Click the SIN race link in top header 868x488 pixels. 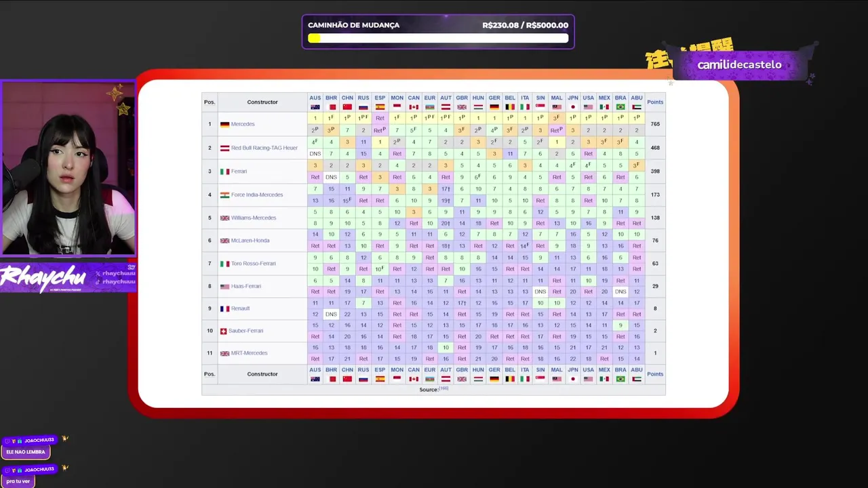click(x=540, y=98)
